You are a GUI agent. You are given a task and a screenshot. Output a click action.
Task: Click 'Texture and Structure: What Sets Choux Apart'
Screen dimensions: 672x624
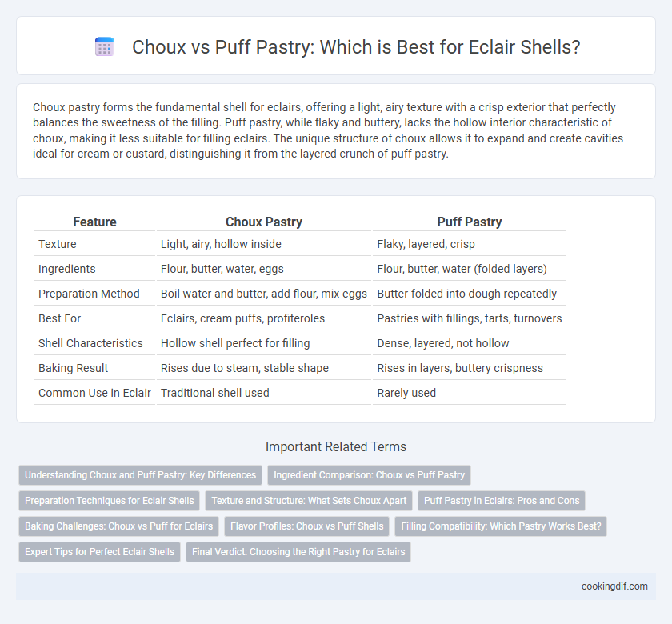(309, 501)
